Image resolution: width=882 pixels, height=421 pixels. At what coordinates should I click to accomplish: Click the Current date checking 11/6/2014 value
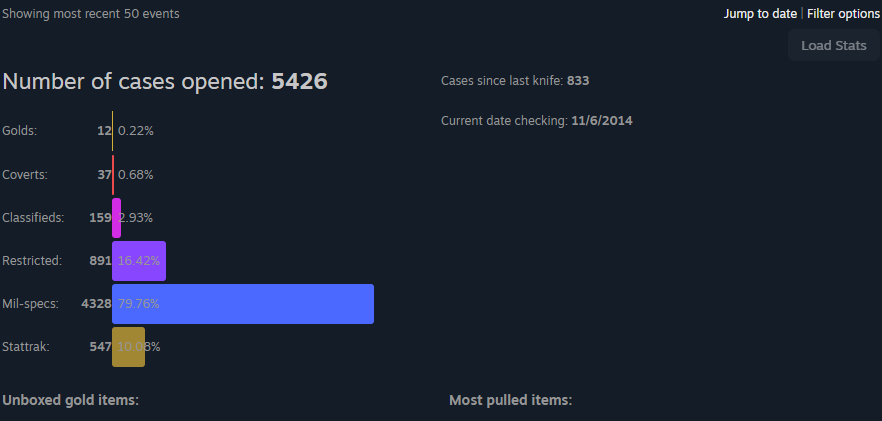602,120
